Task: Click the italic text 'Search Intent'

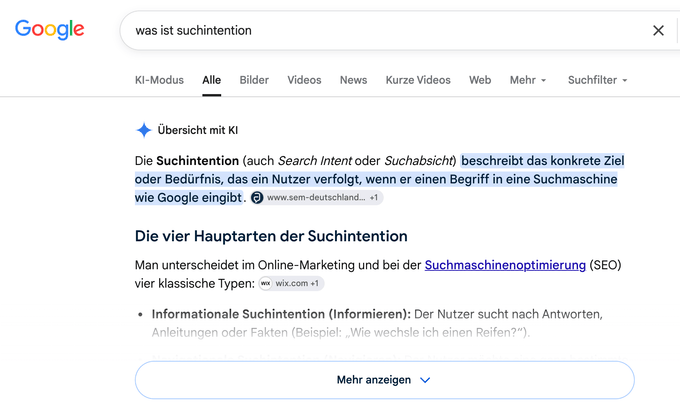Action: (x=314, y=161)
